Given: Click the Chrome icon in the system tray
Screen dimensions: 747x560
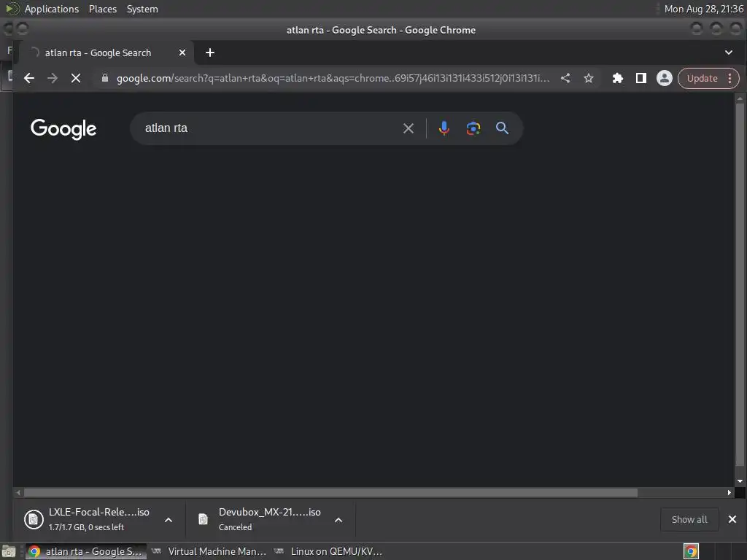Looking at the screenshot, I should point(691,551).
